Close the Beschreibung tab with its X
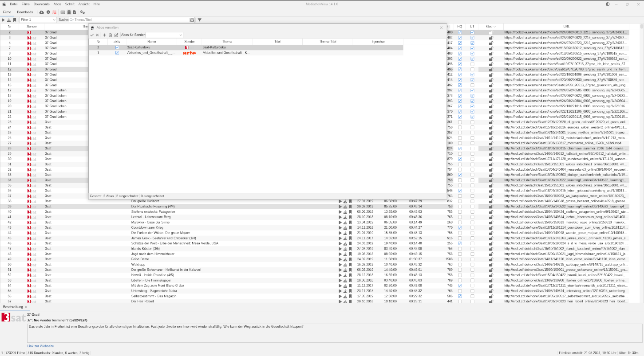The image size is (644, 356). coord(26,307)
